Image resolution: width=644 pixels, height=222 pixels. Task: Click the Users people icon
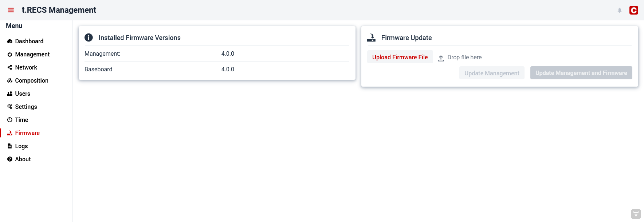click(10, 94)
